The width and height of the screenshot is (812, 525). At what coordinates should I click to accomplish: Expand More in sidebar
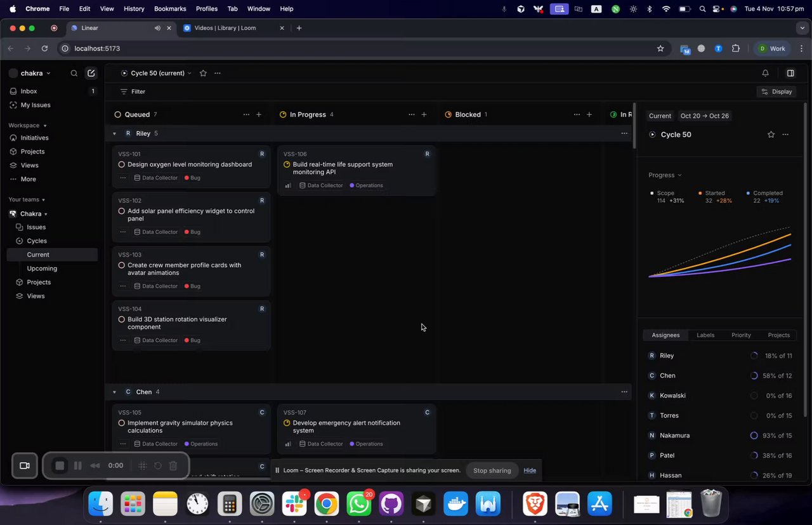(52, 179)
